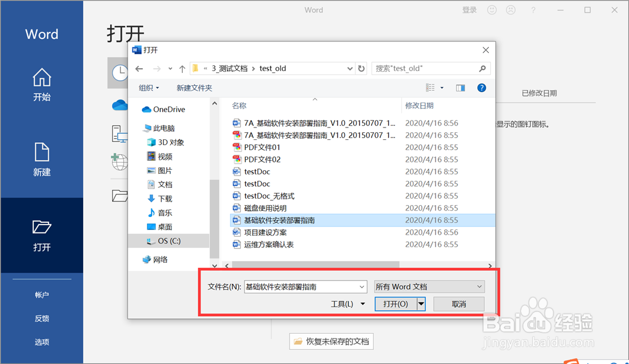This screenshot has height=364, width=629.
Task: Go up one folder level arrow
Action: click(x=182, y=69)
